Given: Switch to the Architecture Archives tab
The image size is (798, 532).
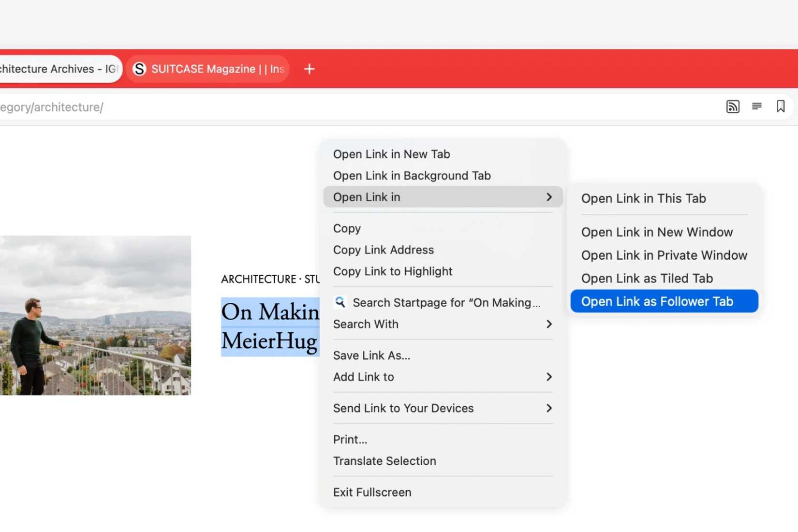Looking at the screenshot, I should point(58,69).
